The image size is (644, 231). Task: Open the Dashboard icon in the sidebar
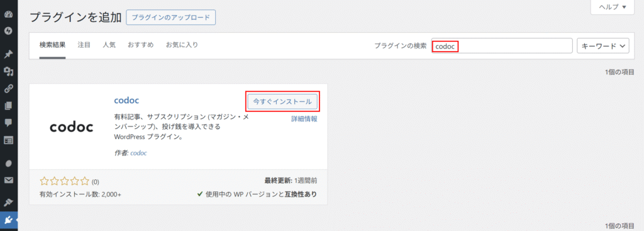click(9, 15)
